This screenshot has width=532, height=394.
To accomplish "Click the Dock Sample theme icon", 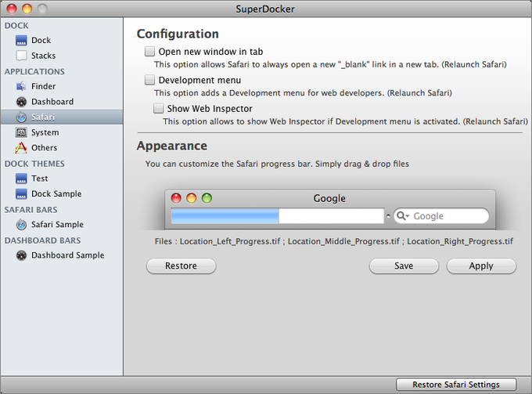I will click(21, 193).
